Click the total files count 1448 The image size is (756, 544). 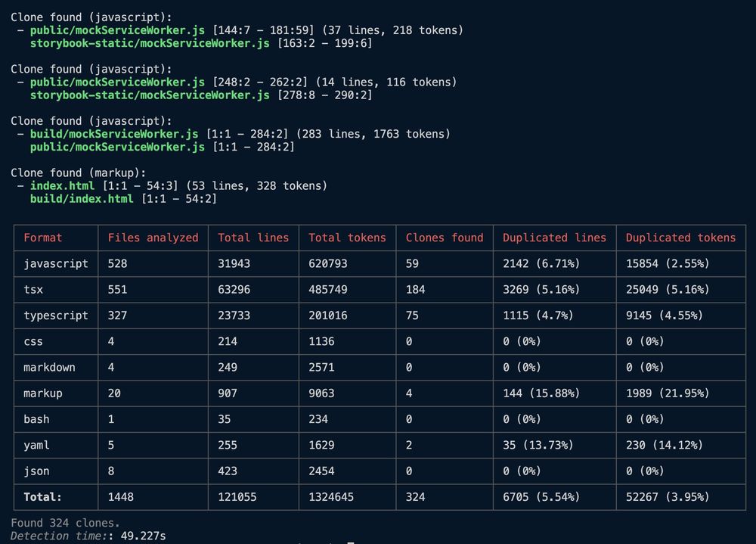pos(120,497)
